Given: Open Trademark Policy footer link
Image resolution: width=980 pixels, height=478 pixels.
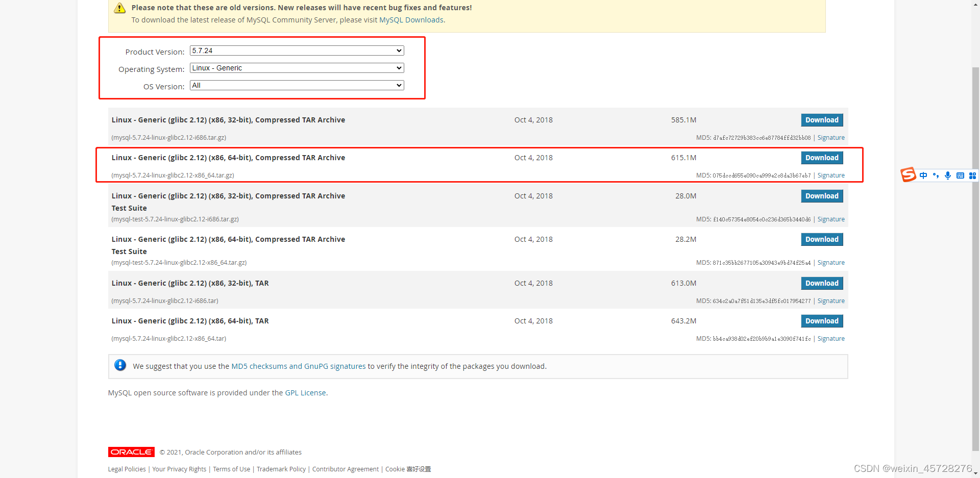Looking at the screenshot, I should (281, 469).
